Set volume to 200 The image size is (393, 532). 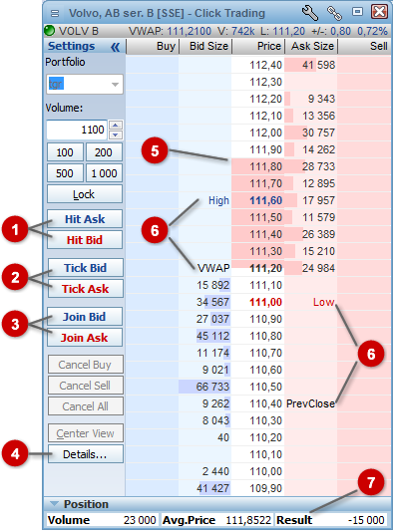coord(104,152)
